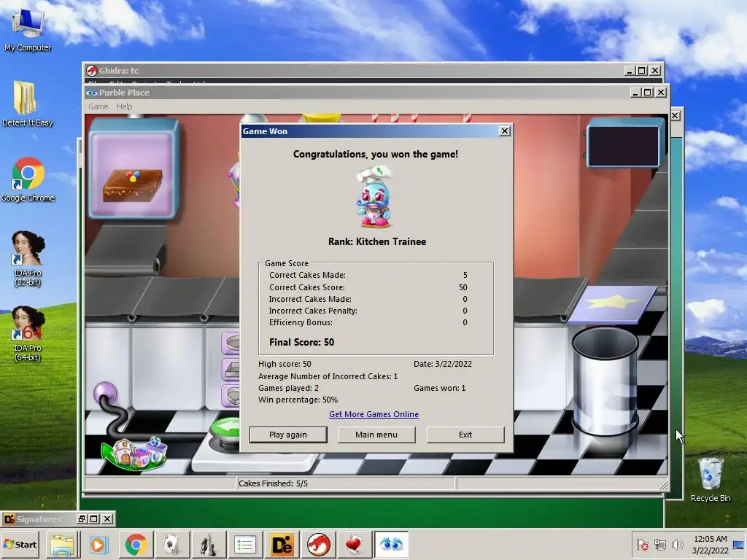The image size is (747, 560).
Task: Click the security alert tray icon
Action: (x=642, y=544)
